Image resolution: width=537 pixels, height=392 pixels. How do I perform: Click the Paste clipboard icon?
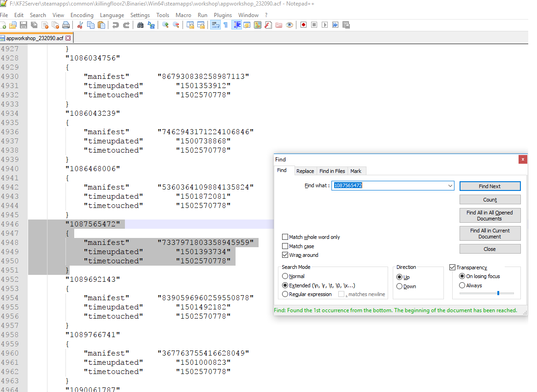[101, 25]
